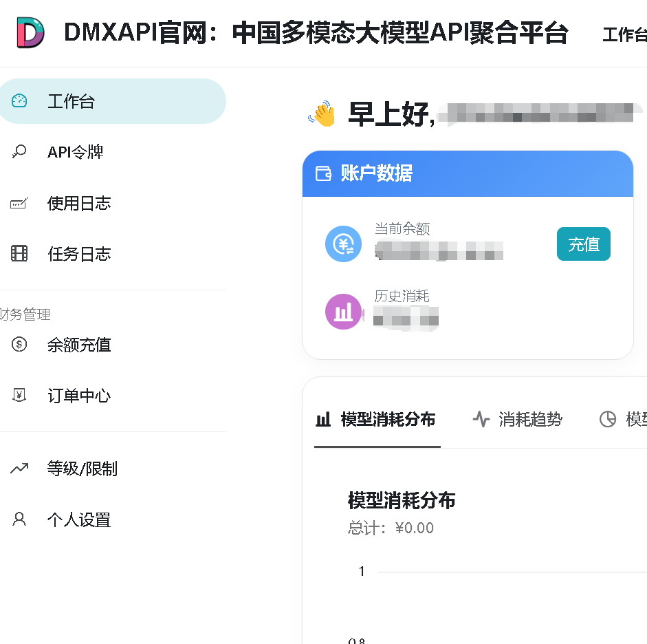Image resolution: width=647 pixels, height=644 pixels.
Task: Click the 余额充值 dollar coin icon
Action: point(19,344)
